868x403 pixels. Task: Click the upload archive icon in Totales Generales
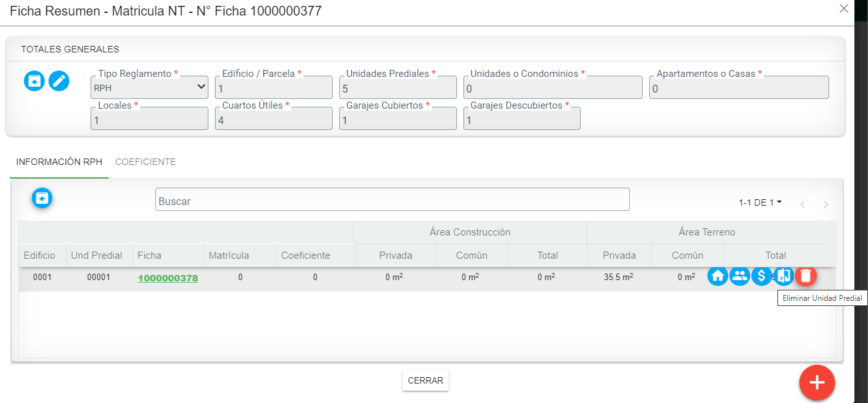[x=34, y=81]
